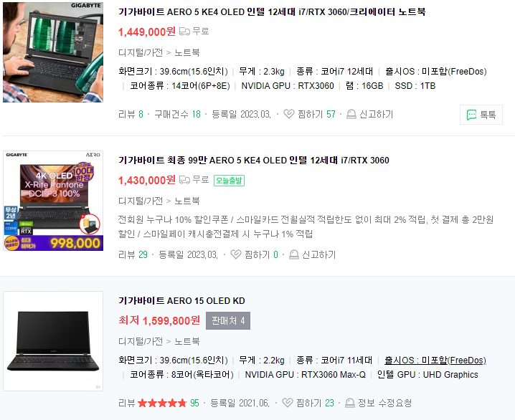The width and height of the screenshot is (515, 420).
Task: Select the 무게 : 2.2kg spec
Action: [261, 360]
